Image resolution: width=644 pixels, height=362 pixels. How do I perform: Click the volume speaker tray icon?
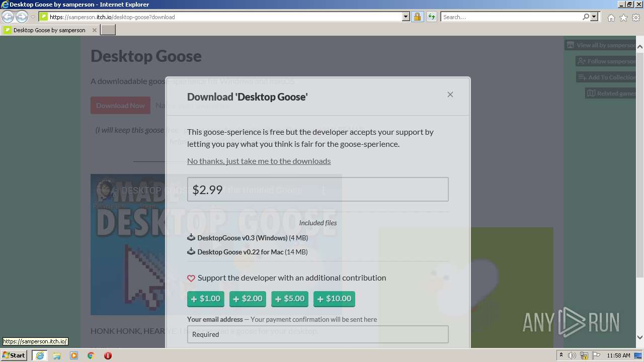pos(572,355)
